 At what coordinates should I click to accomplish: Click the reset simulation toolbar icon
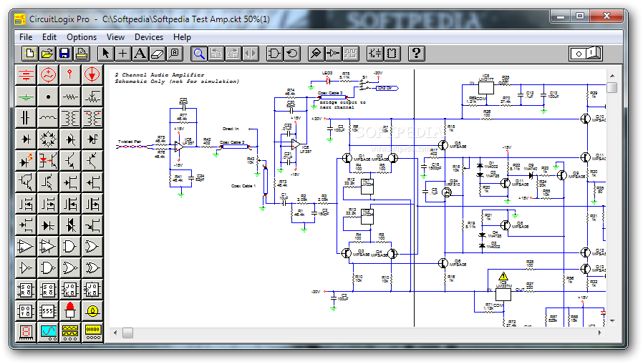[292, 54]
